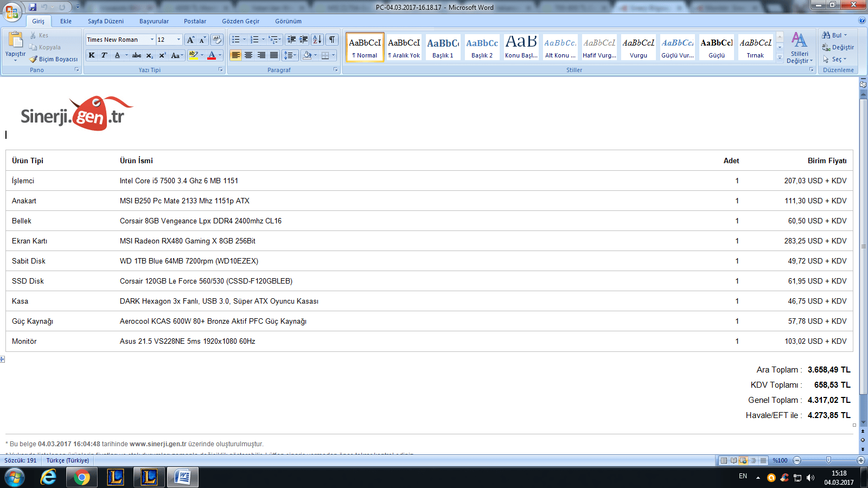The height and width of the screenshot is (488, 868).
Task: Switch to the Sayfa Düzeni tab
Action: pyautogui.click(x=106, y=21)
